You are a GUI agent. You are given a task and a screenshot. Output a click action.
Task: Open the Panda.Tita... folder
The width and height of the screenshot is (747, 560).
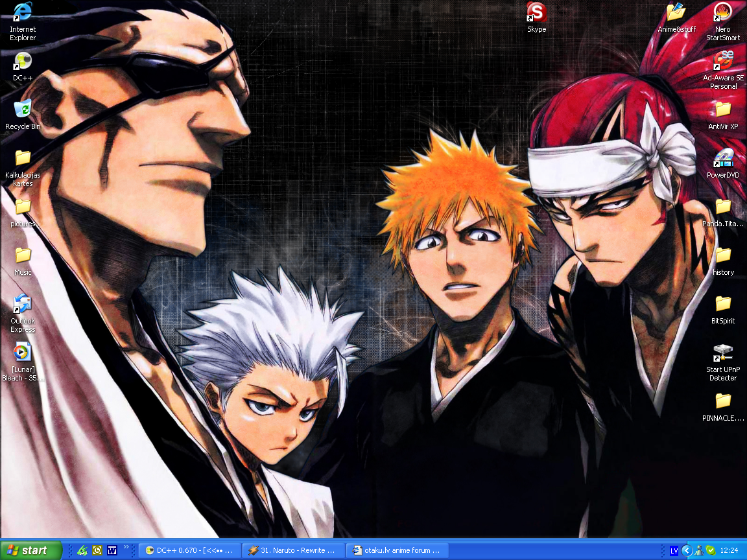click(723, 213)
